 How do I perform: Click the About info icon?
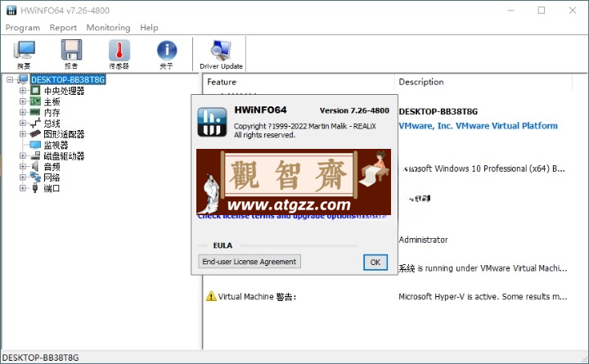click(167, 50)
